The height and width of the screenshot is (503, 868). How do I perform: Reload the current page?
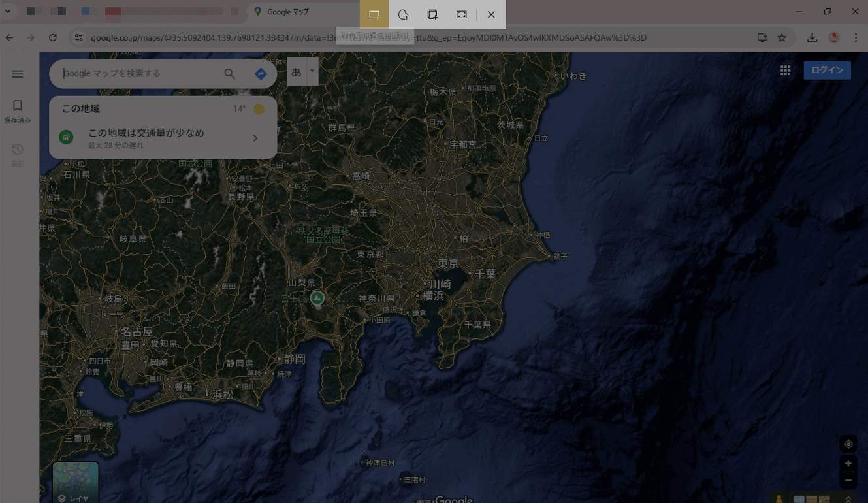pos(53,38)
